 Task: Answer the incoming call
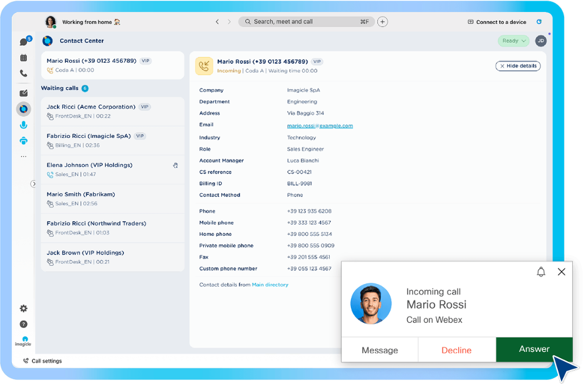534,349
